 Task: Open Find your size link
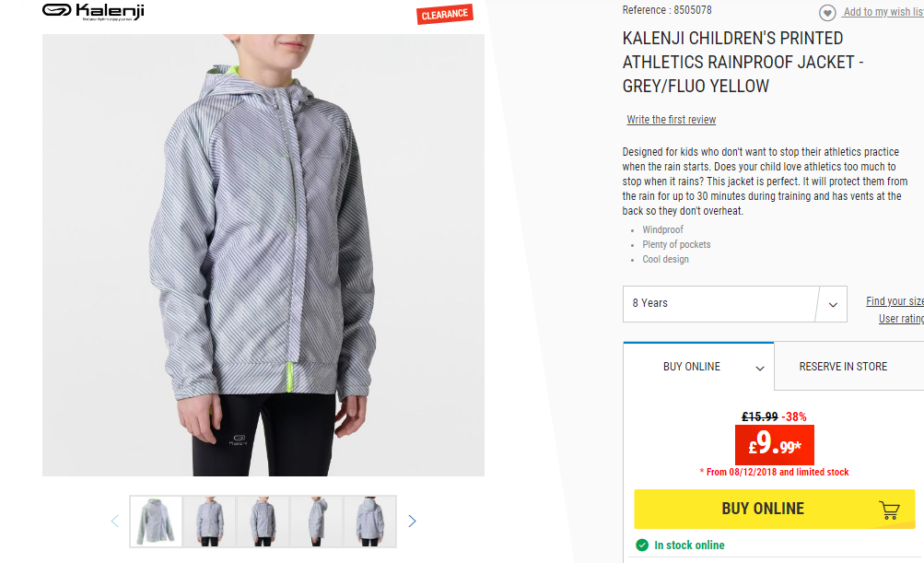point(895,301)
